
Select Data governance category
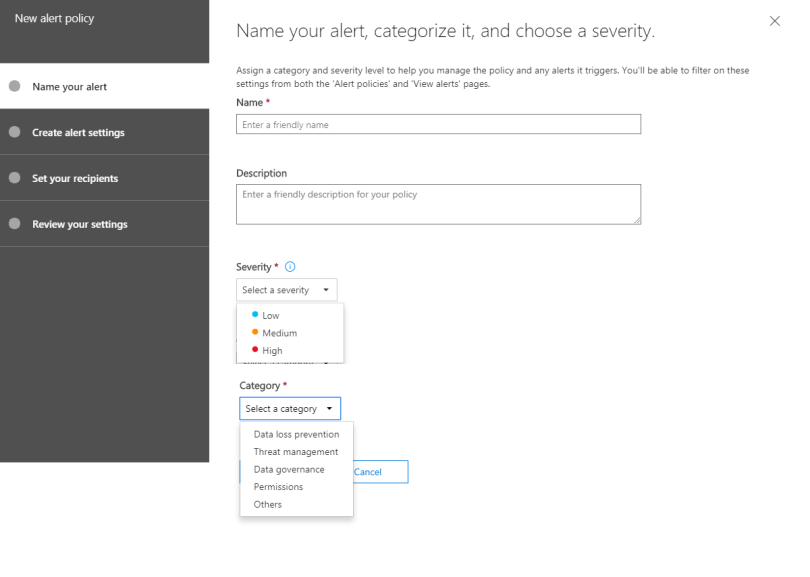pyautogui.click(x=289, y=470)
